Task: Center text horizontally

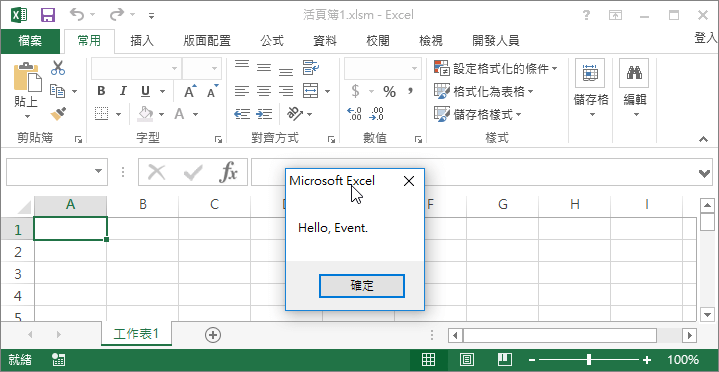Action: [264, 91]
